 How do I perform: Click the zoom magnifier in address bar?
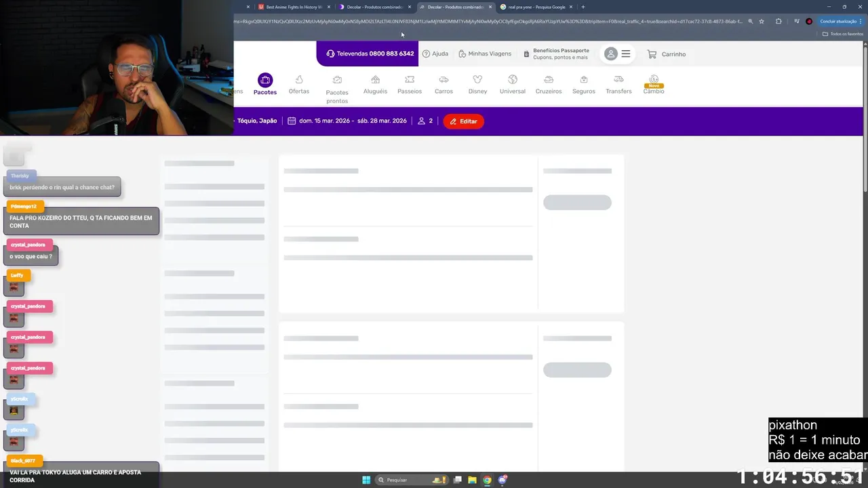(x=750, y=21)
